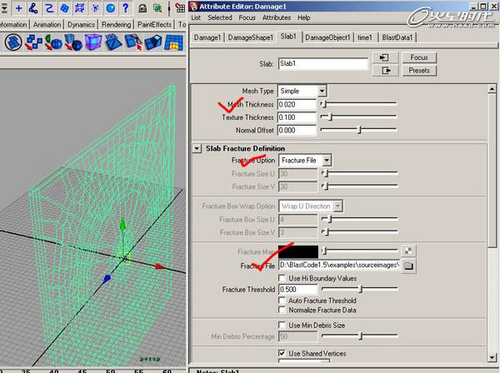The width and height of the screenshot is (500, 373).
Task: Enable Use Min Debris Size checkbox
Action: [282, 325]
